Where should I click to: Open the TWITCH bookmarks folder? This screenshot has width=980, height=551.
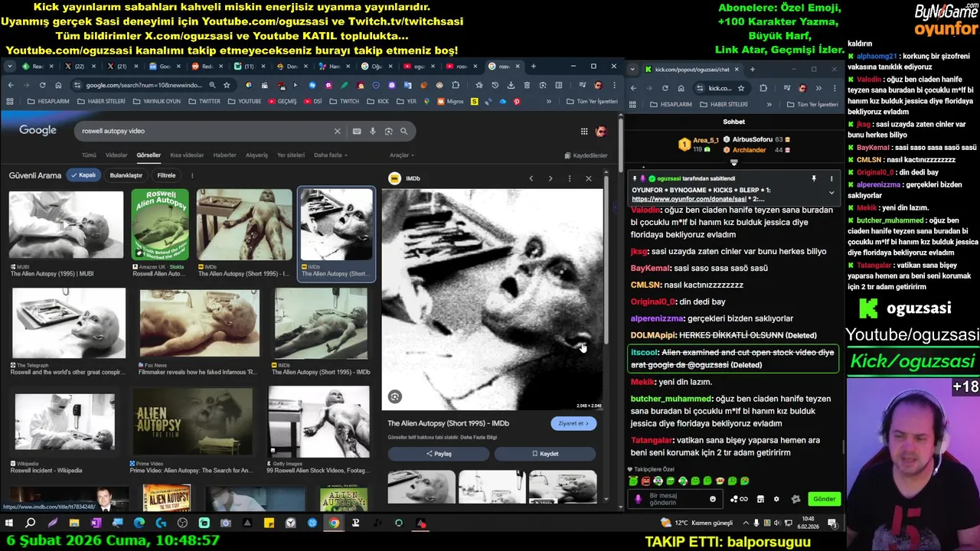[345, 102]
